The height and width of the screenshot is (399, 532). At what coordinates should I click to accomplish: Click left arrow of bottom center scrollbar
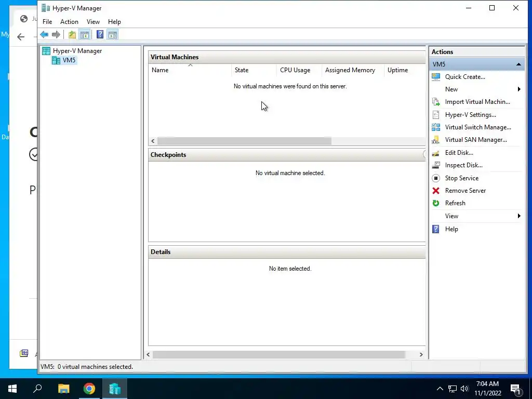tap(148, 354)
